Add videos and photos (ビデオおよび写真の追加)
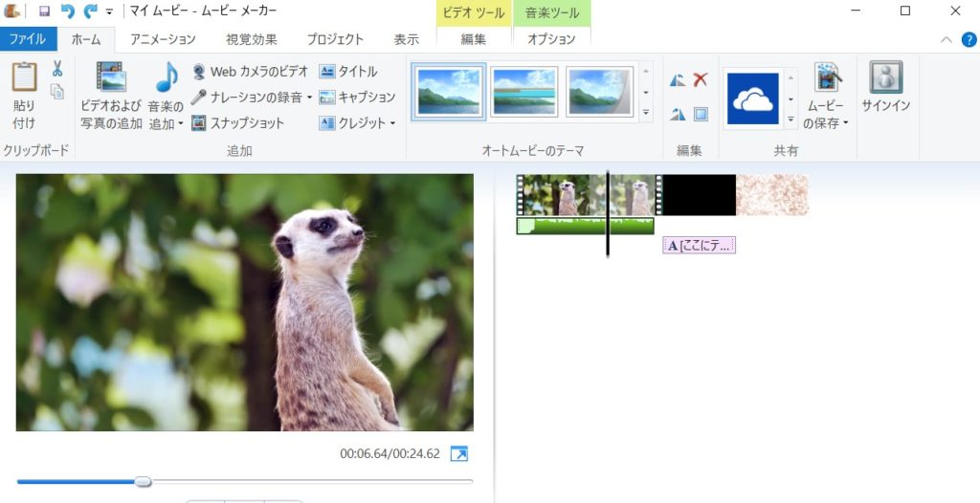This screenshot has height=503, width=980. coord(111,96)
